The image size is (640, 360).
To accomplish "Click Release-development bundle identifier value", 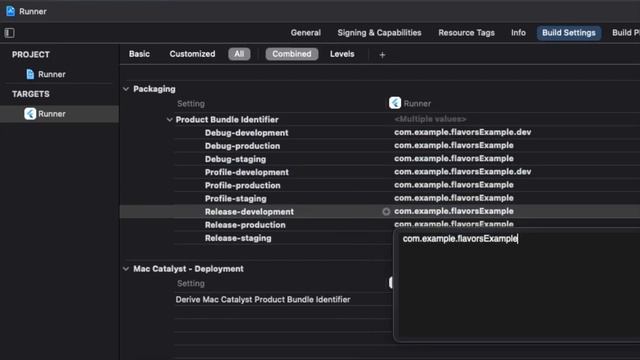I will (454, 211).
